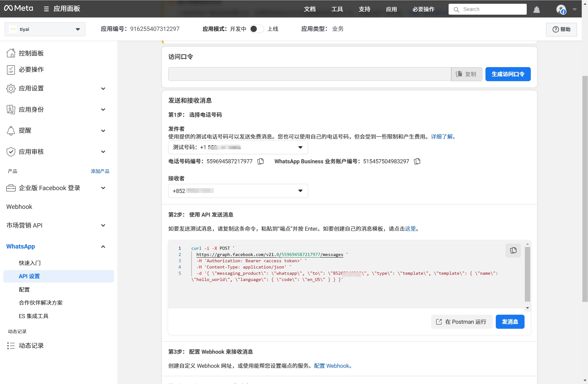Viewport: 588px width, 384px height.
Task: Click the 发消息 button
Action: click(x=510, y=322)
